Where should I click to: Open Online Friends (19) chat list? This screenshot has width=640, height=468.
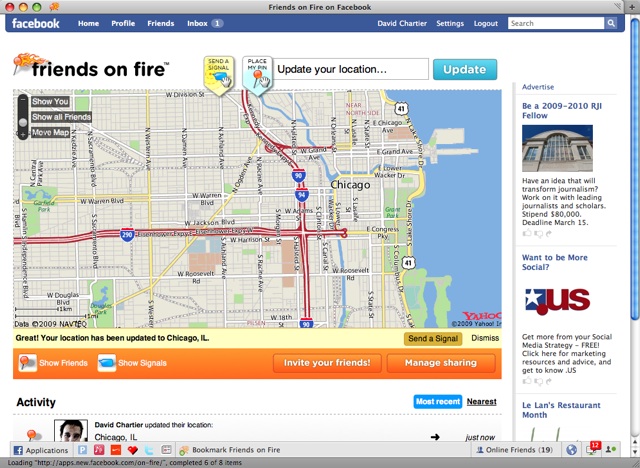point(515,450)
